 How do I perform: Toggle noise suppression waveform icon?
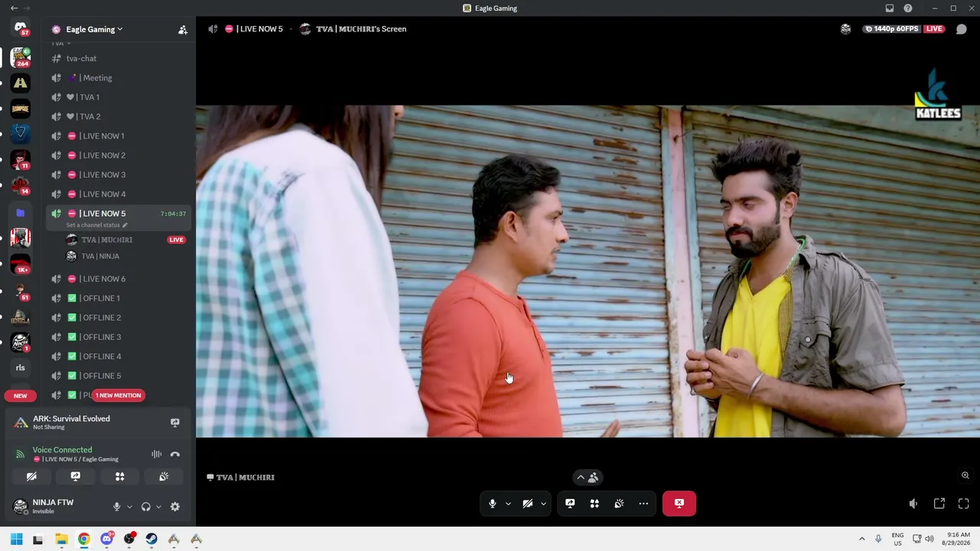click(x=156, y=454)
